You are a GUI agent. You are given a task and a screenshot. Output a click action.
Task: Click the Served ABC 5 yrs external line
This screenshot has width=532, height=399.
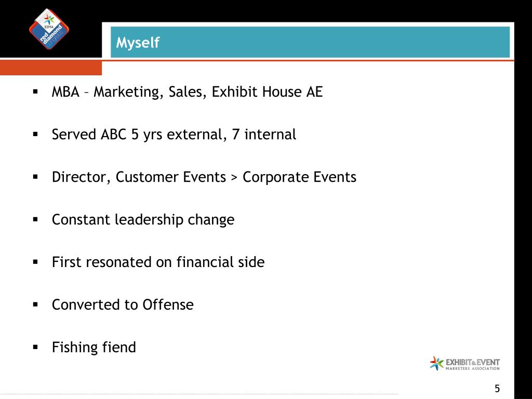(174, 135)
